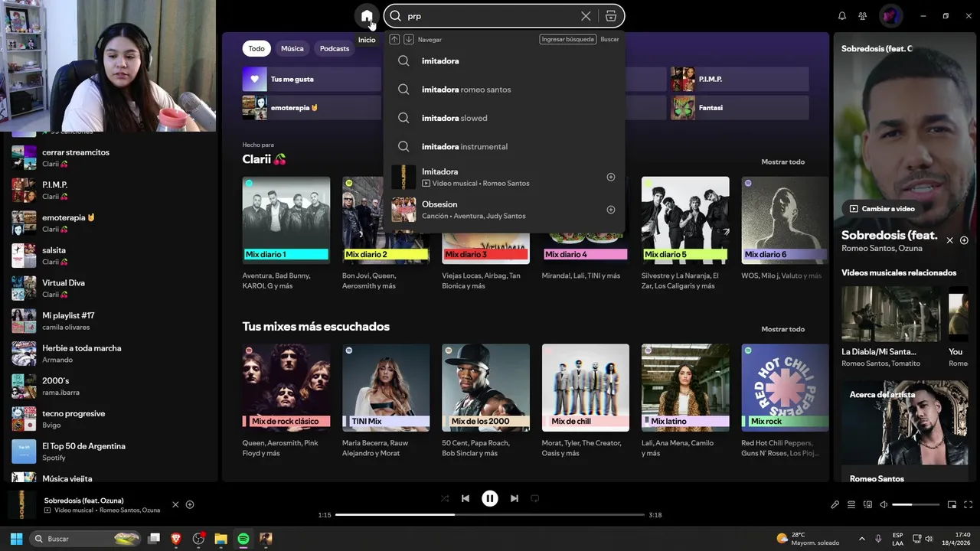Open the Tus me gusta shortcut

click(x=312, y=79)
